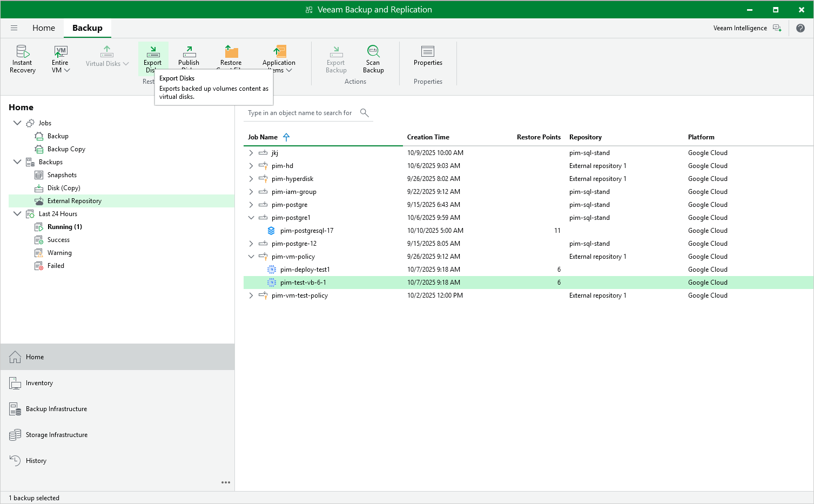Click the navigation pane overflow dots

point(226,482)
